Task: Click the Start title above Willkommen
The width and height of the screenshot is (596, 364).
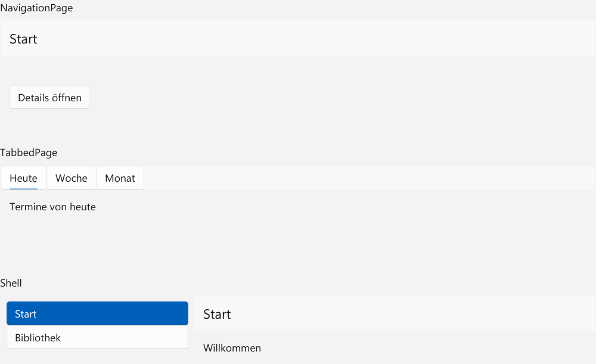Action: 217,314
